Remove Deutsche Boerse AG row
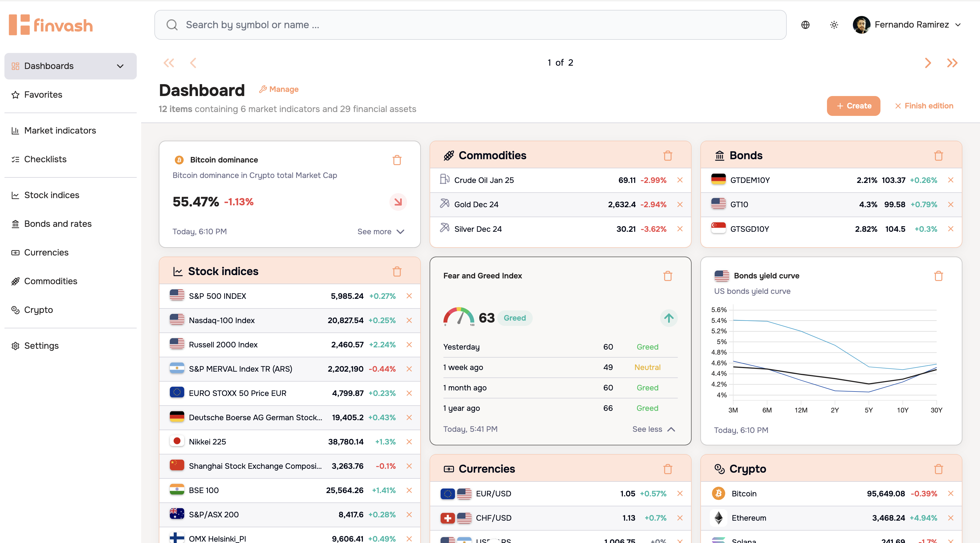The width and height of the screenshot is (980, 543). point(409,418)
